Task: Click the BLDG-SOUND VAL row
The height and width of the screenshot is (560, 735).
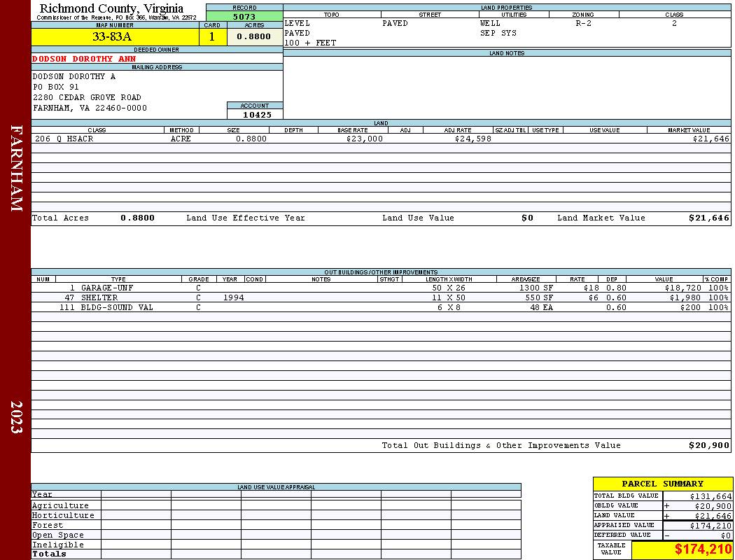Action: pos(381,308)
